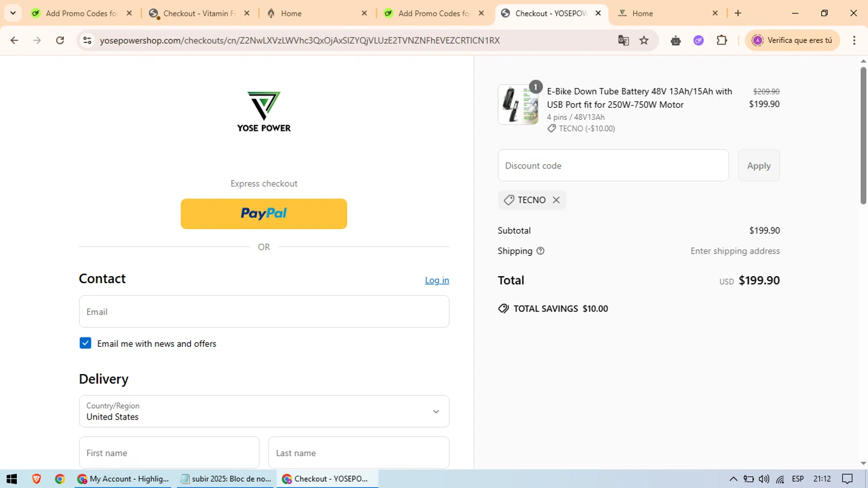Launch Brave from the taskbar
This screenshot has width=868, height=488.
36,479
